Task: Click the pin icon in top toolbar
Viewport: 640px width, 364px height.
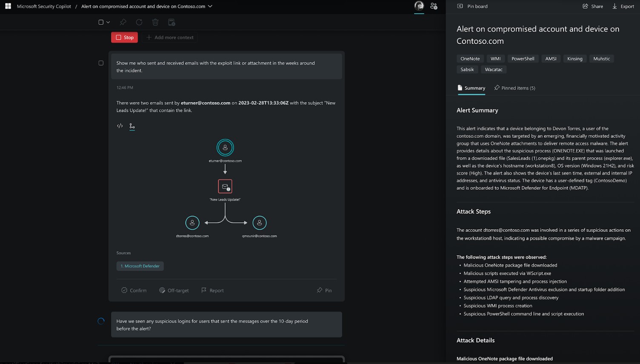Action: pyautogui.click(x=123, y=22)
